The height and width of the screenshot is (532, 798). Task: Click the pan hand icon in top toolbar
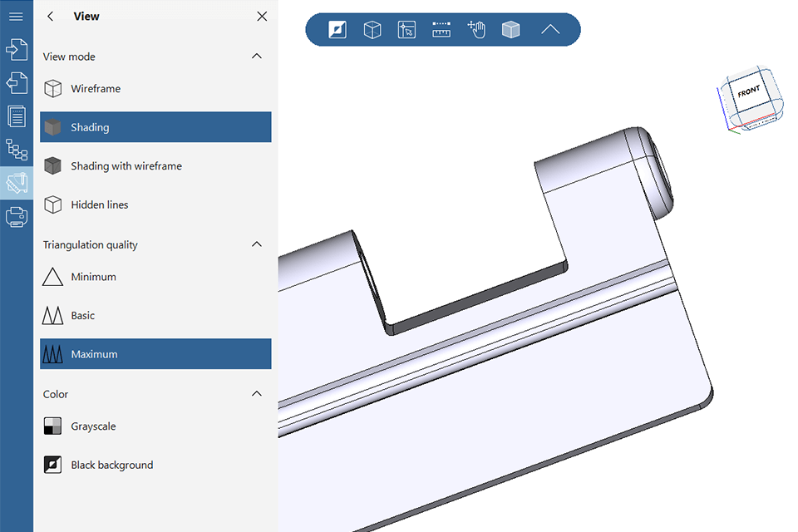pos(475,30)
